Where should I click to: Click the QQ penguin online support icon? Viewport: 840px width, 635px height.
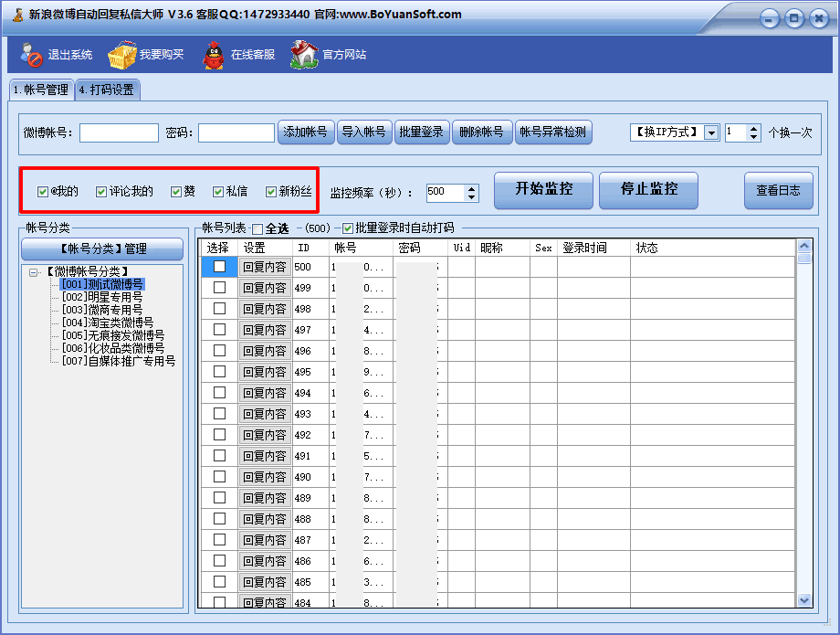(214, 55)
